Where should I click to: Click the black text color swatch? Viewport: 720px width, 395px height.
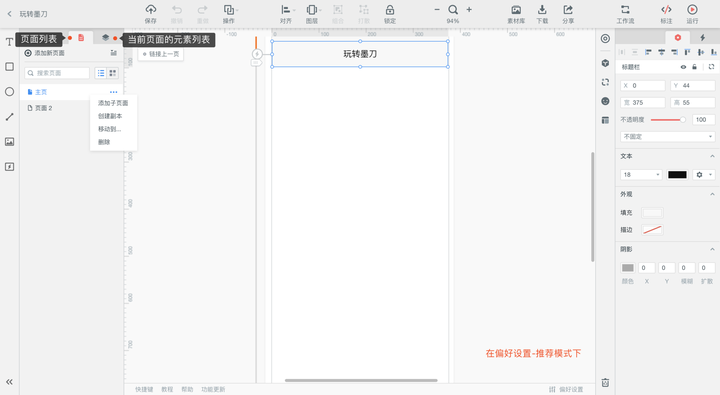coord(677,175)
